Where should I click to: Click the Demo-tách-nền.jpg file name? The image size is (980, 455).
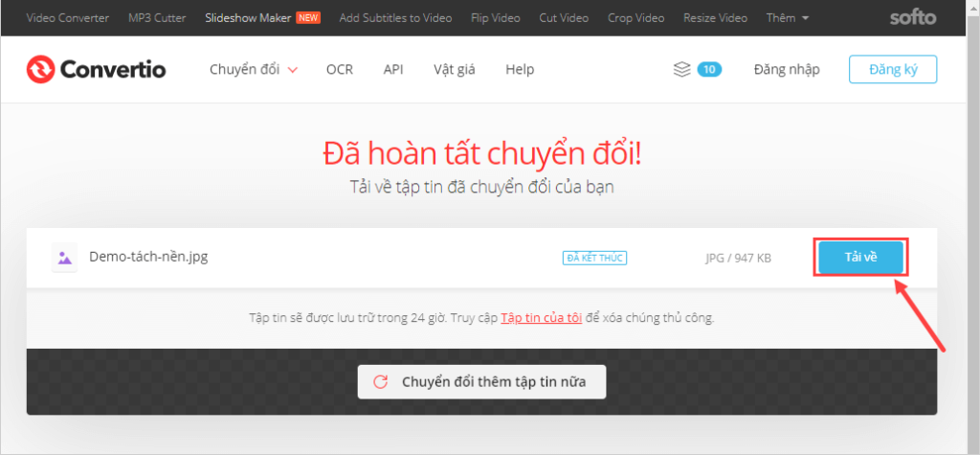[148, 257]
